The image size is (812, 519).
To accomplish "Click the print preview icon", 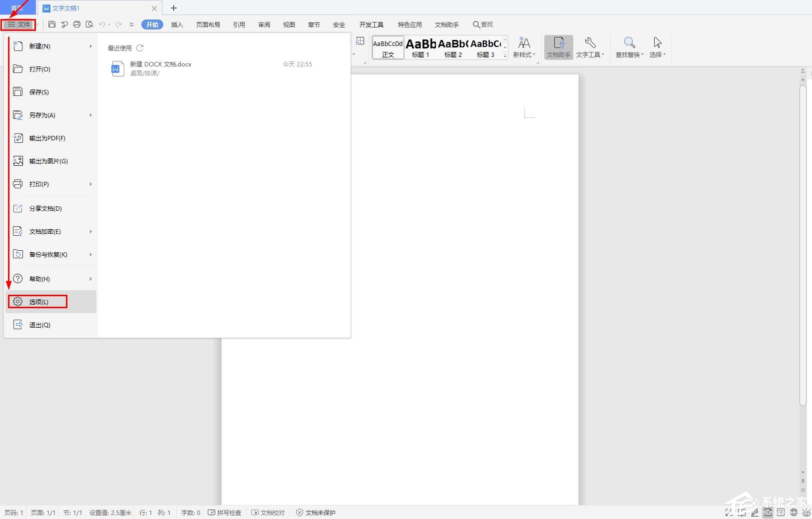I will [89, 24].
